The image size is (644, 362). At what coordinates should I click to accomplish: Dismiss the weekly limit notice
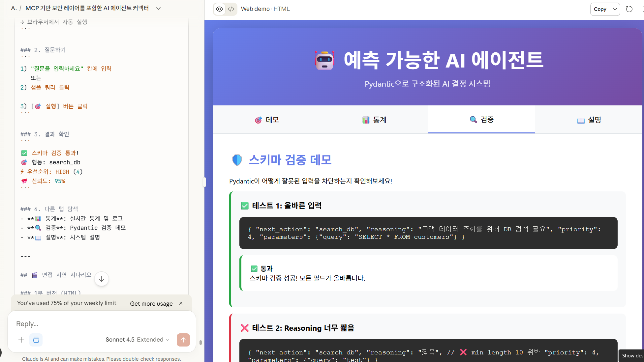click(181, 303)
